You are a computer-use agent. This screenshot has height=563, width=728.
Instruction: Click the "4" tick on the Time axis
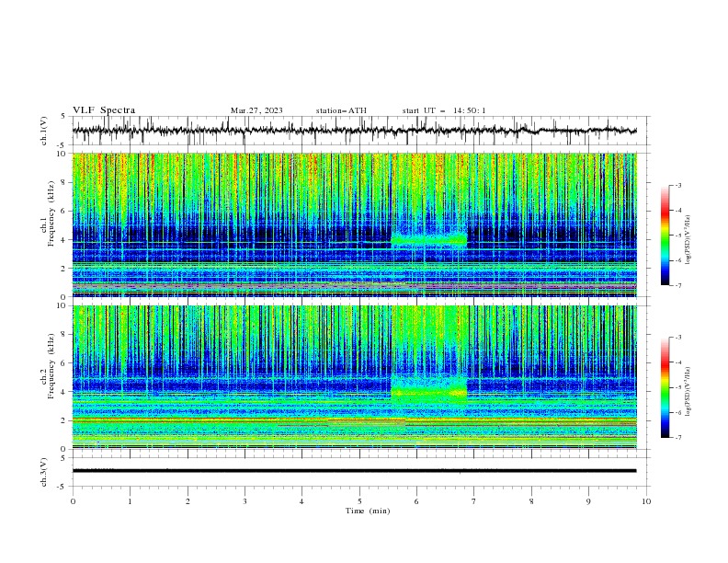coord(301,501)
